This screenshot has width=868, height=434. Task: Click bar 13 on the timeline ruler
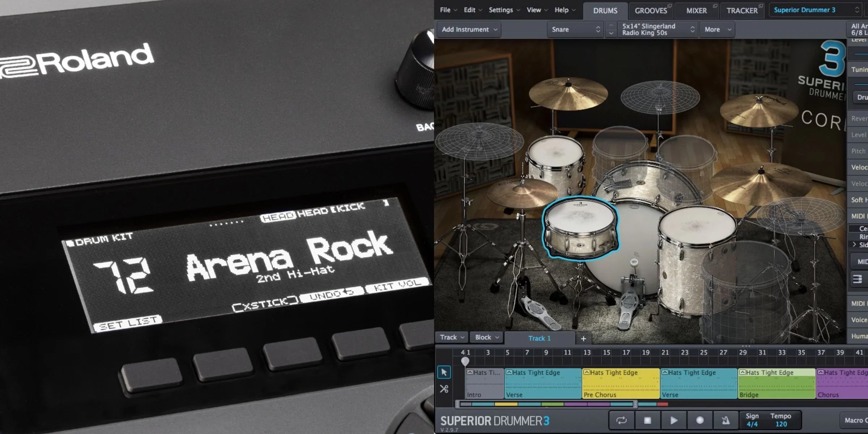click(x=587, y=352)
